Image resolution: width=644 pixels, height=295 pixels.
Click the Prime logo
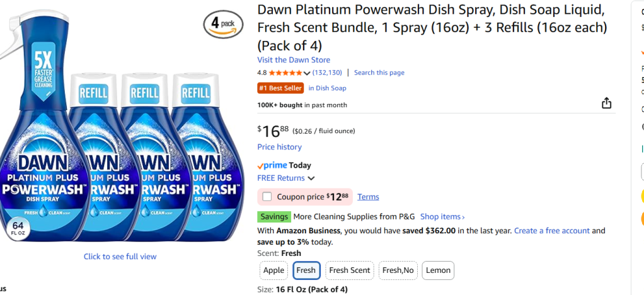(x=272, y=165)
